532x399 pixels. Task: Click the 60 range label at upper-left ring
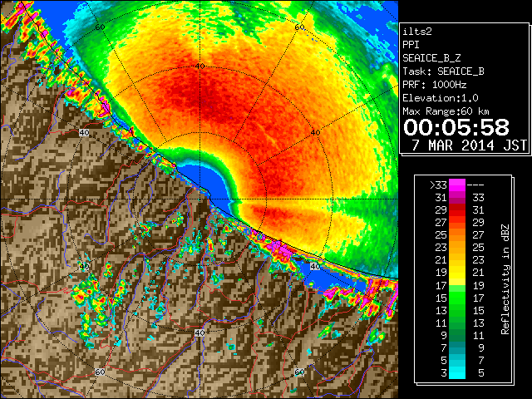click(x=100, y=27)
